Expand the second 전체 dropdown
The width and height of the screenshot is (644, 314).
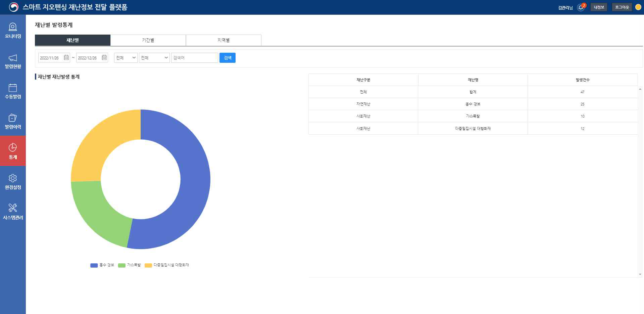(x=154, y=58)
